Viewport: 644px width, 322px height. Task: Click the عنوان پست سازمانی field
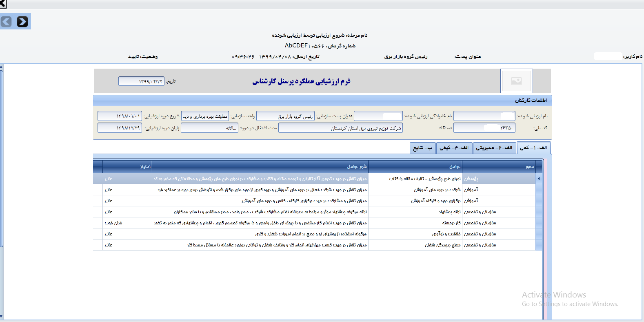point(285,116)
